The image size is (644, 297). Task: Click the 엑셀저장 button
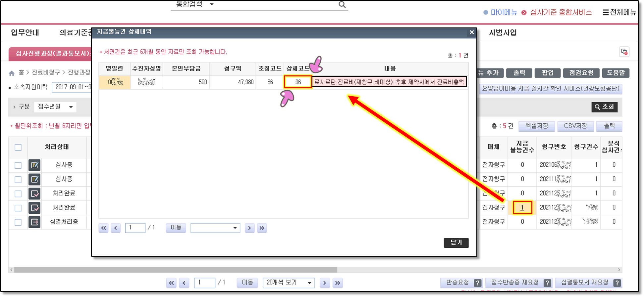(x=537, y=126)
